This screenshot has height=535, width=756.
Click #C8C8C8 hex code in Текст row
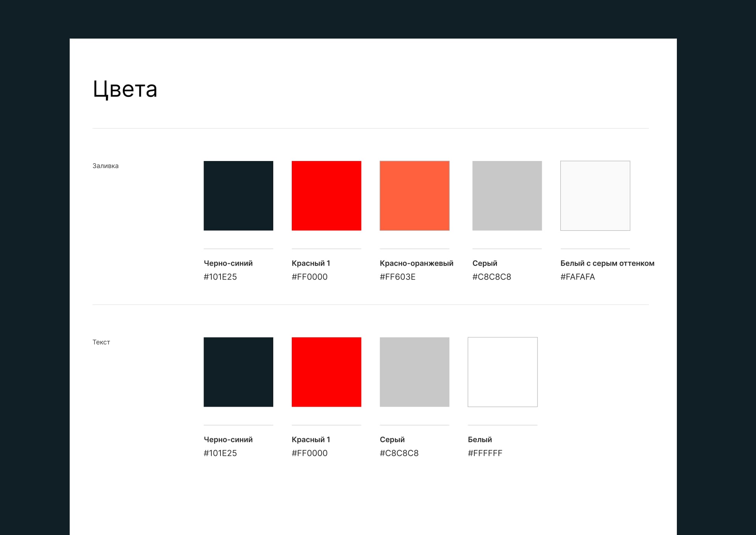pyautogui.click(x=399, y=453)
